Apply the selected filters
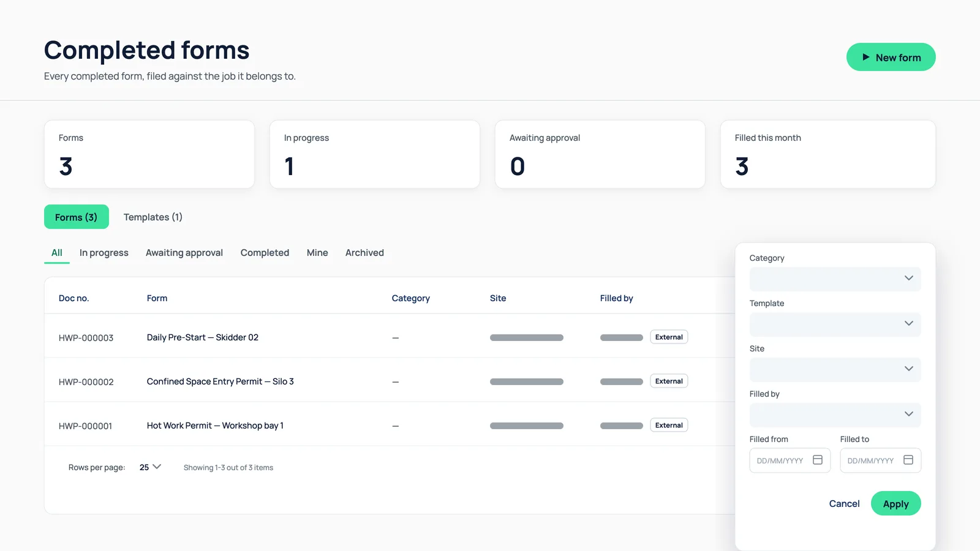 pos(896,503)
